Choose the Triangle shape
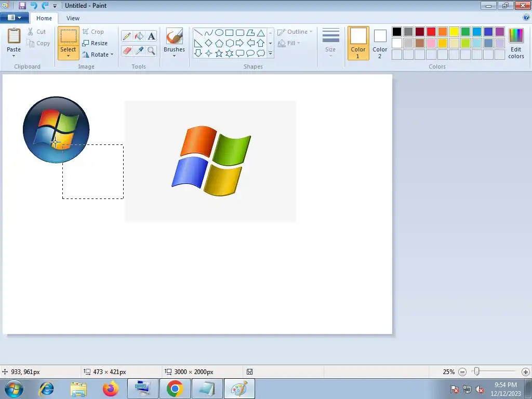 [261, 33]
